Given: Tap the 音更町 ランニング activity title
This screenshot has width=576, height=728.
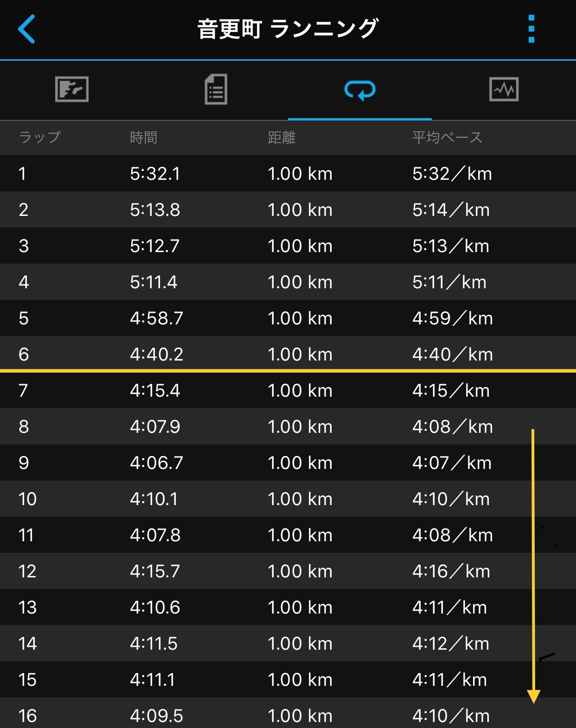Looking at the screenshot, I should click(x=288, y=29).
